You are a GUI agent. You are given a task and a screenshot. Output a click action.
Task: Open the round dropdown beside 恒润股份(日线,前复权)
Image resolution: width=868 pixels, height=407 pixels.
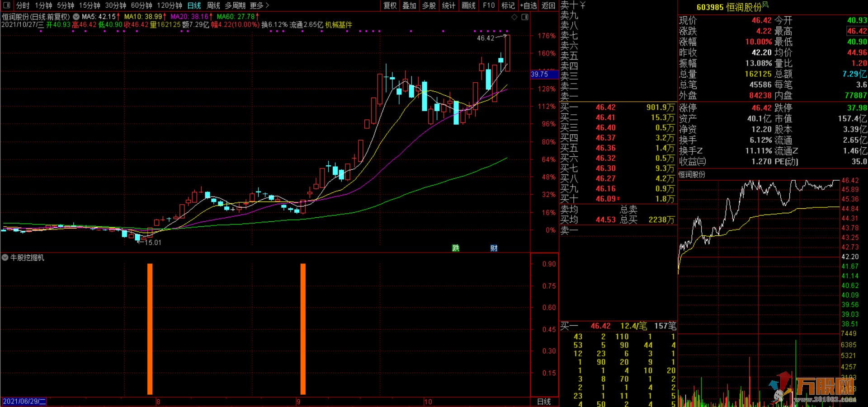pyautogui.click(x=76, y=17)
